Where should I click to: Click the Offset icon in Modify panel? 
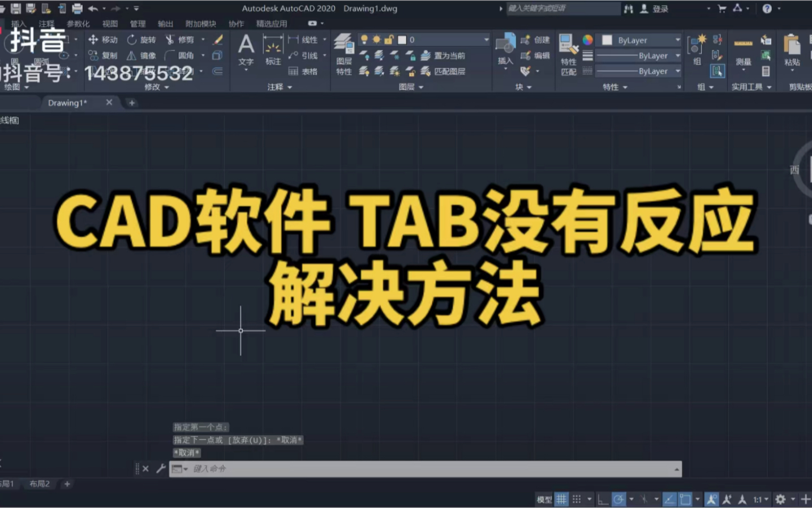point(217,71)
